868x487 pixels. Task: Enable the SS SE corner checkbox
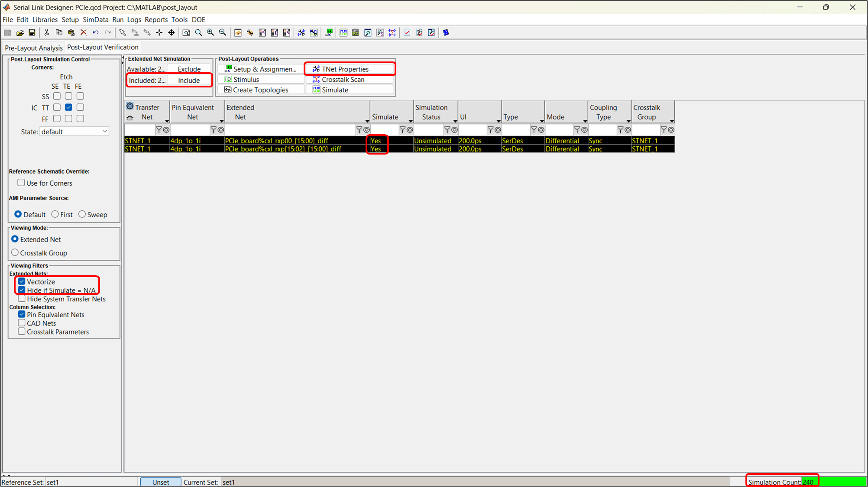57,96
